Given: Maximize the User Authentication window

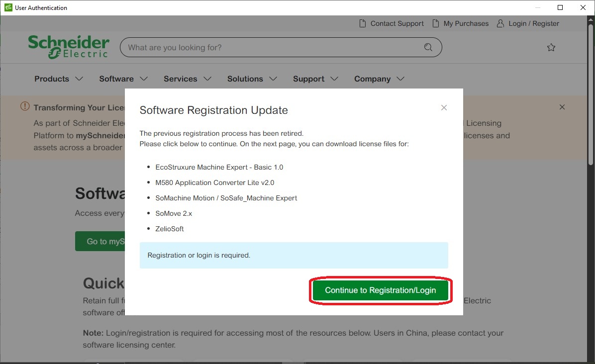Looking at the screenshot, I should 560,7.
